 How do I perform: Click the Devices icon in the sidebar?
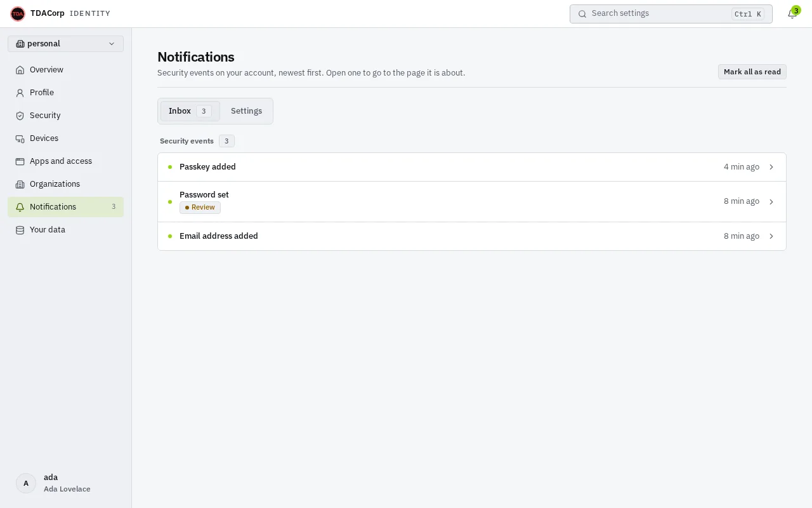[20, 138]
